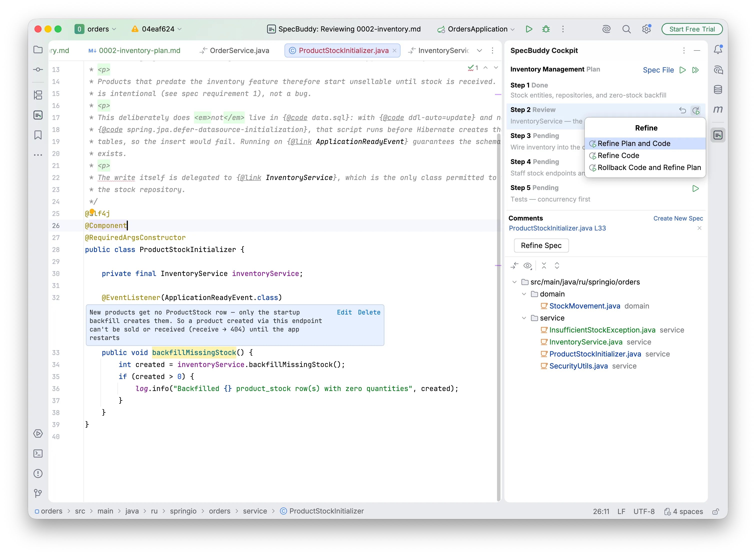756x556 pixels.
Task: Run Step 5 play icon
Action: (x=695, y=188)
